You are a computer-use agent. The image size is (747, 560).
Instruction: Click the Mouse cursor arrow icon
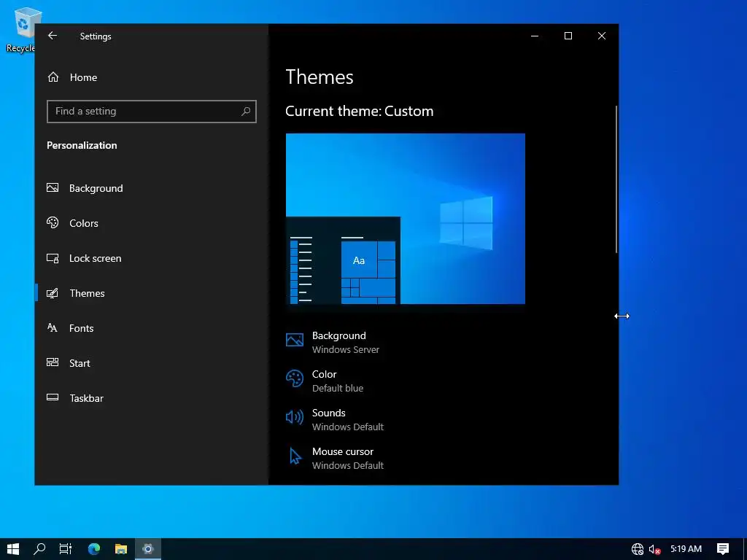click(x=295, y=456)
